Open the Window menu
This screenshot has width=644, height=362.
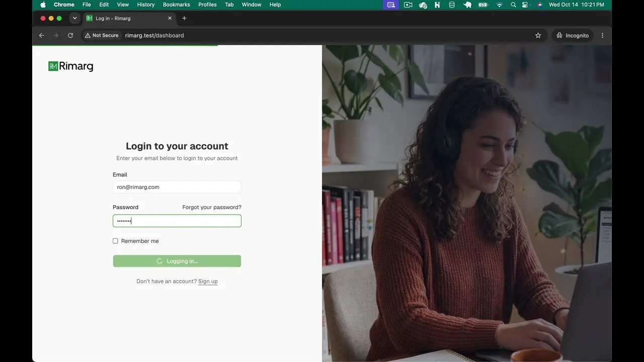click(x=252, y=5)
